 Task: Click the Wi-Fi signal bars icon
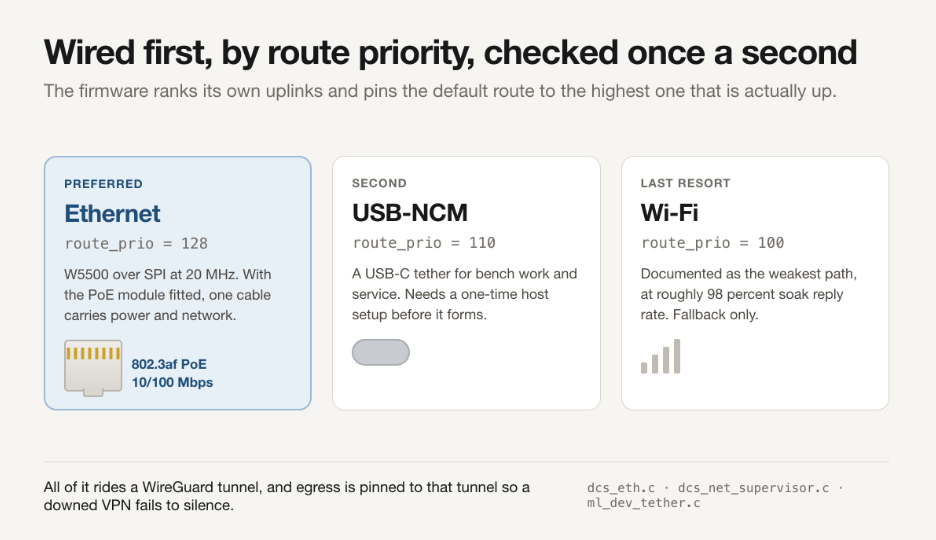[660, 356]
